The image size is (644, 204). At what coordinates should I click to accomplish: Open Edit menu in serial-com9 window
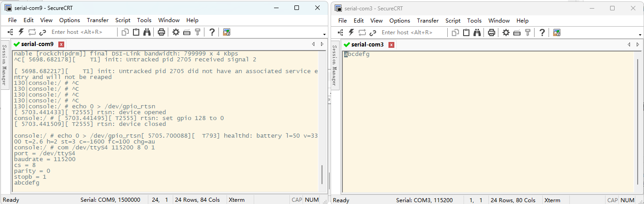tap(28, 20)
